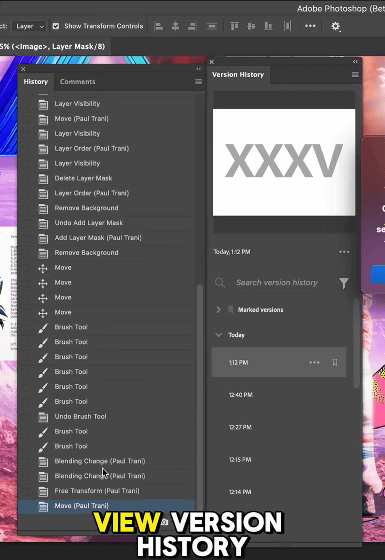Click the Search version history field
The width and height of the screenshot is (385, 560).
coord(277,283)
